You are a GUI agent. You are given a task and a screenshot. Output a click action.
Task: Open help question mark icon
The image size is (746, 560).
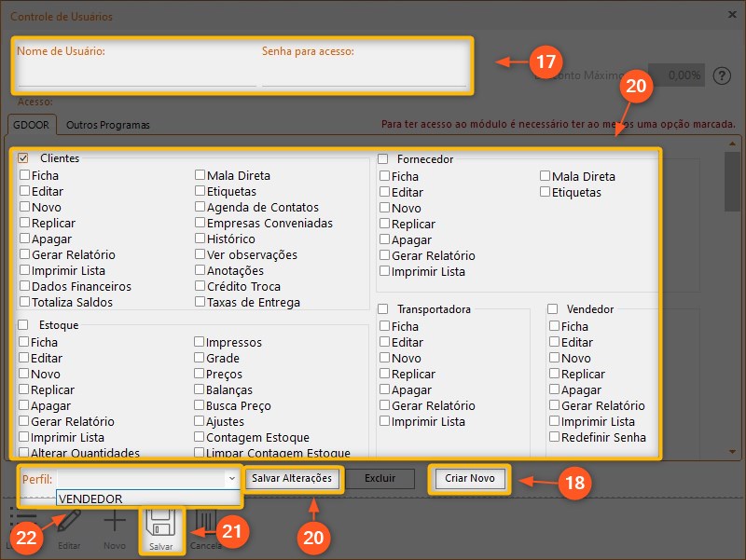pos(720,75)
